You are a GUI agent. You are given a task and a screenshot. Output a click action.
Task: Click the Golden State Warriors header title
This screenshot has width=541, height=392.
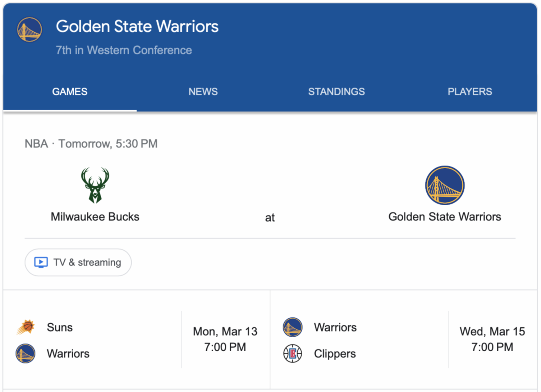tap(137, 27)
